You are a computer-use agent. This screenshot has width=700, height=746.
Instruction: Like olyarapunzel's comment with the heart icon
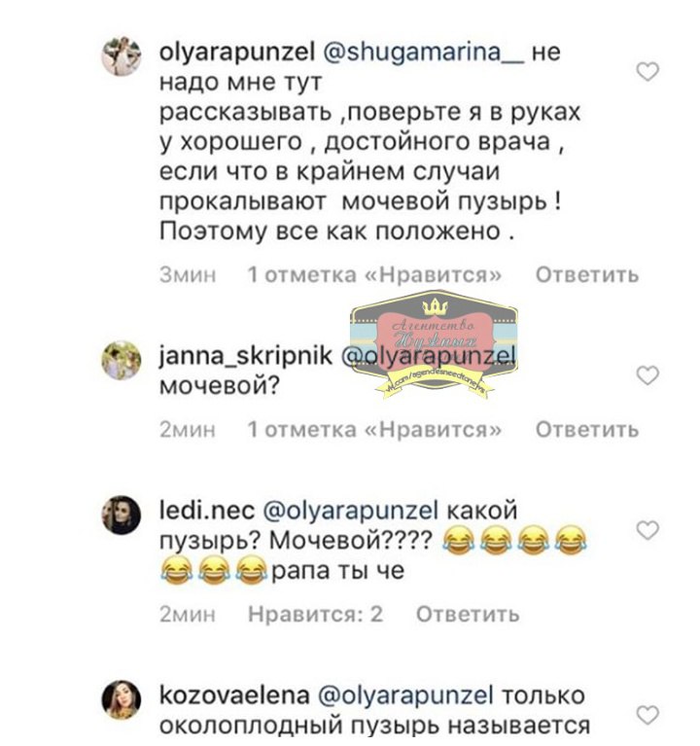point(647,72)
